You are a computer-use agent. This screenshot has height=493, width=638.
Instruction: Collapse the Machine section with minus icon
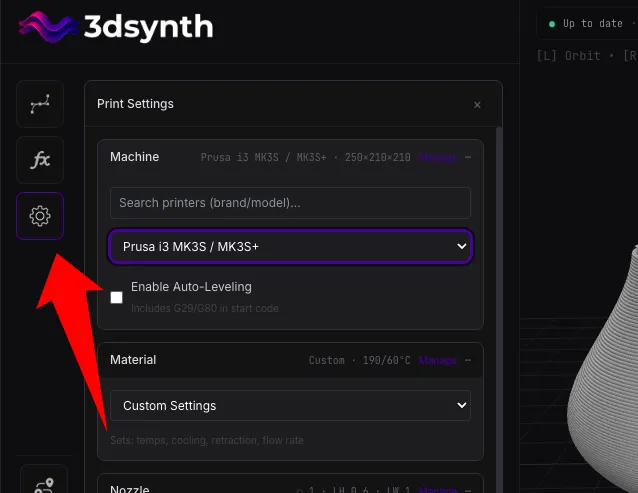[468, 157]
